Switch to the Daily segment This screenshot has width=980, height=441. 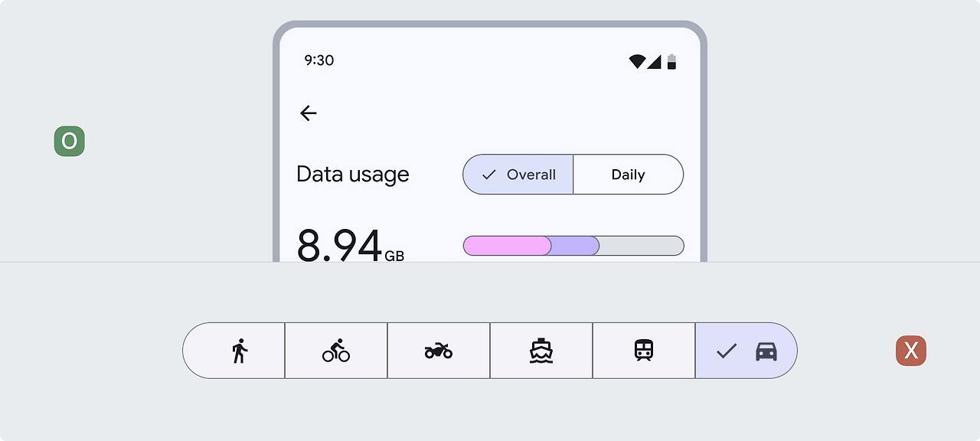click(x=628, y=175)
